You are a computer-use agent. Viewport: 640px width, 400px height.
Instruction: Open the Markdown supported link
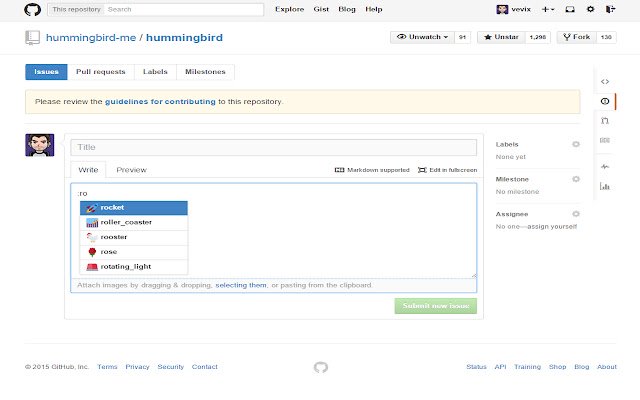click(x=372, y=170)
